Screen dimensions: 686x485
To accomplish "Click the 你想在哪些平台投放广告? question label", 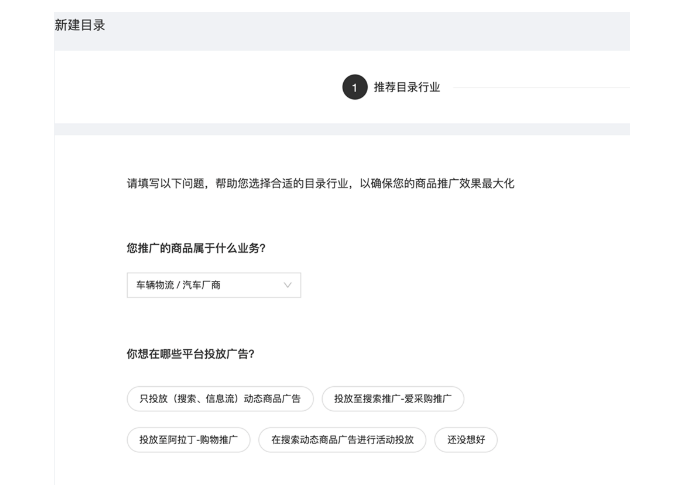I will pos(190,353).
